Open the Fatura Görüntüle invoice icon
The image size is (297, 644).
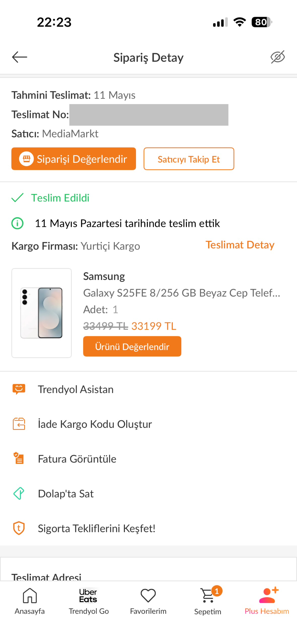click(19, 459)
